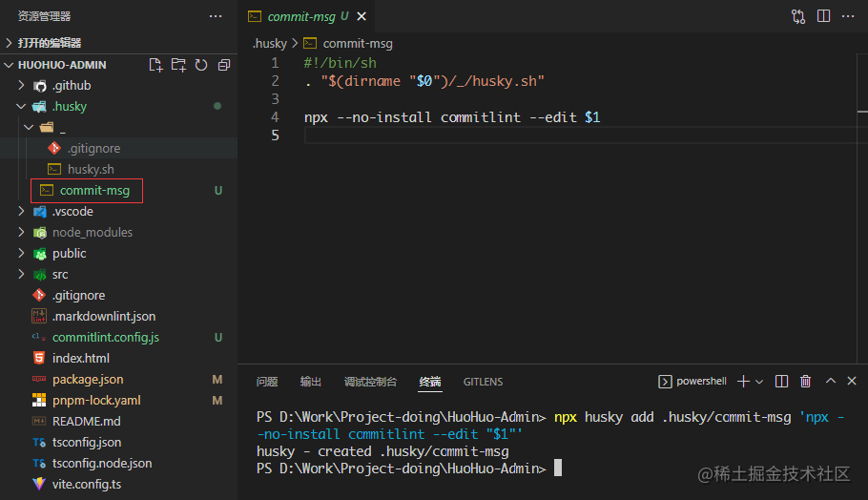Switch to the GITLENS panel tab
Viewport: 868px width, 500px height.
483,382
